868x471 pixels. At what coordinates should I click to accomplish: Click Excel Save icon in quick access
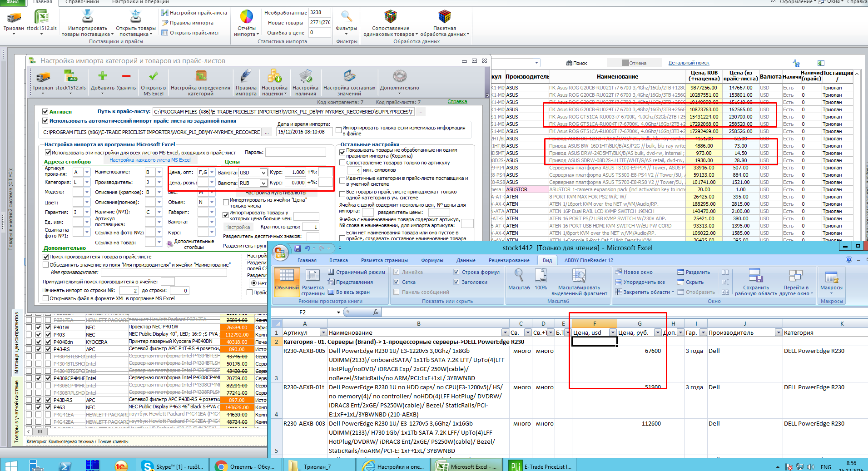[298, 248]
